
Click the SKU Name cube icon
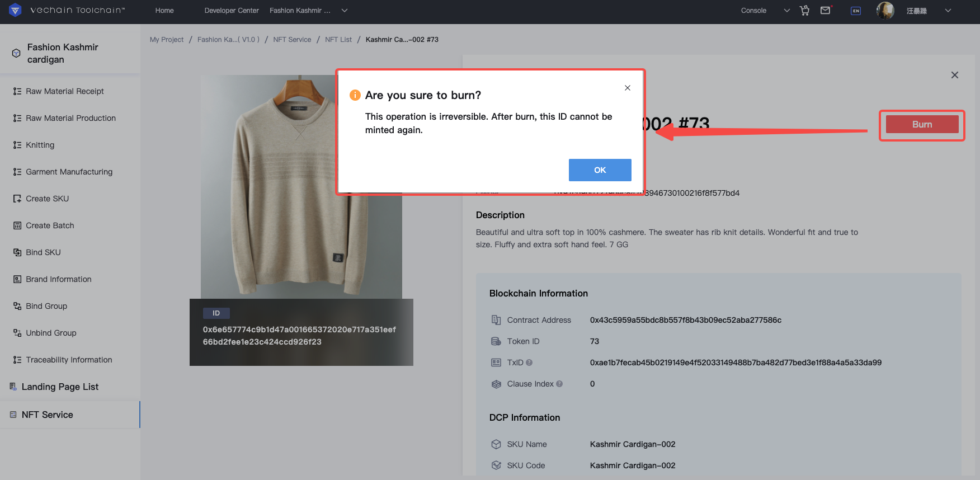click(496, 444)
